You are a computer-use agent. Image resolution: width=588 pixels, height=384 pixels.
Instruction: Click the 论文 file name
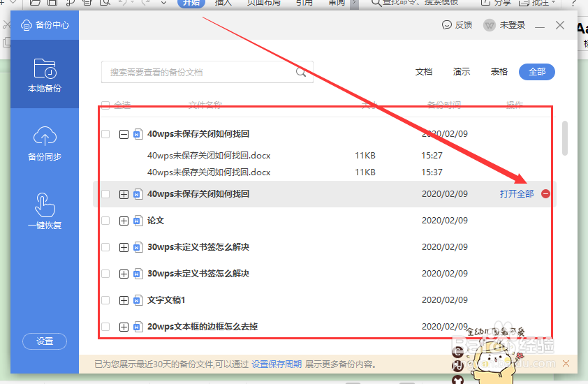156,221
